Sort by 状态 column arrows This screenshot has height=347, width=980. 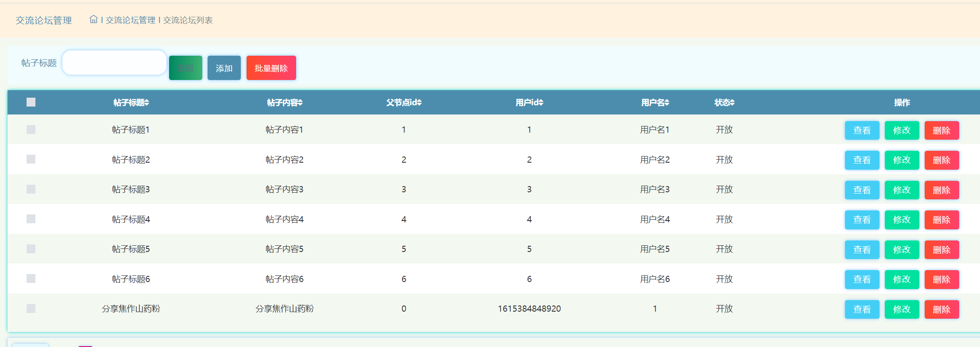(x=732, y=103)
